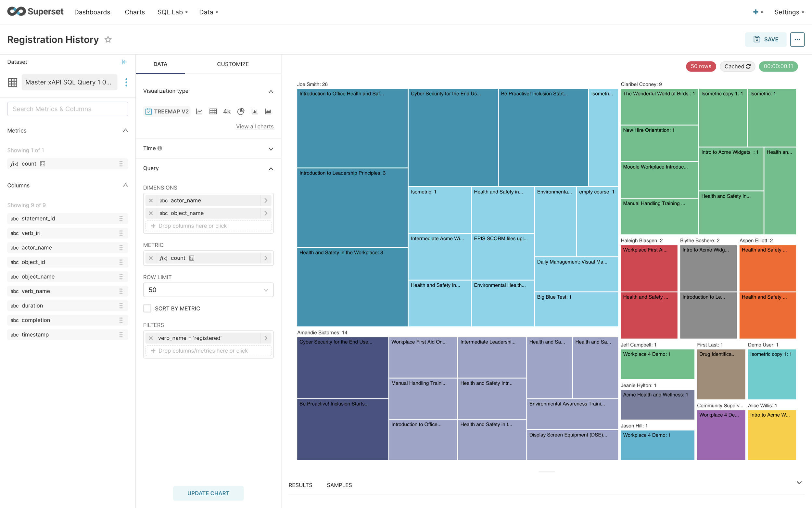The width and height of the screenshot is (812, 508).
Task: Toggle the Sort By Metric checkbox
Action: tap(147, 308)
